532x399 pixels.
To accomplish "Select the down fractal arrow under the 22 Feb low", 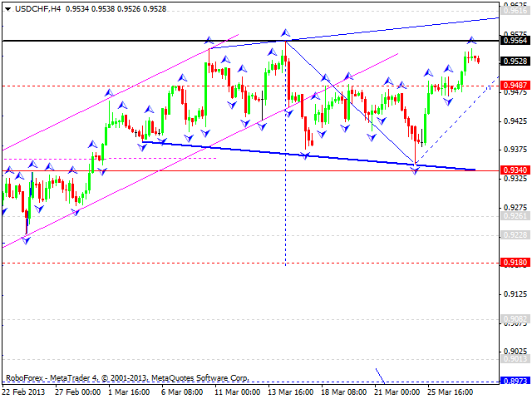I will pyautogui.click(x=27, y=240).
